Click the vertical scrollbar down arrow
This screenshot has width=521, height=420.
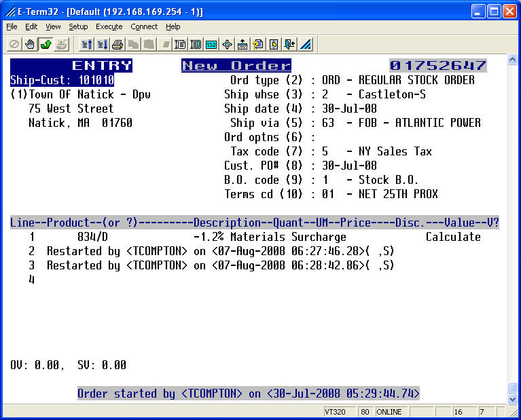[512, 400]
